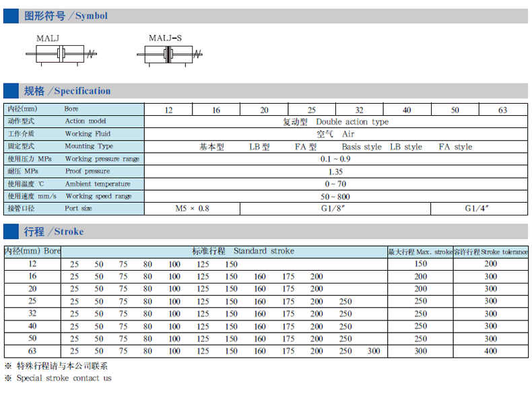Click the MALJ cylinder symbol diagram

(x=61, y=55)
